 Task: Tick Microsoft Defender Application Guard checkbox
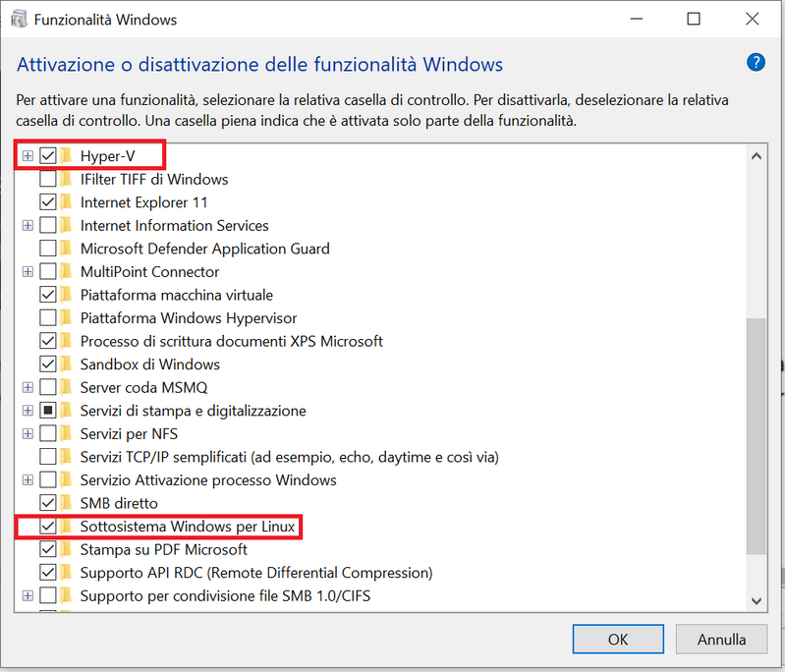(x=48, y=249)
